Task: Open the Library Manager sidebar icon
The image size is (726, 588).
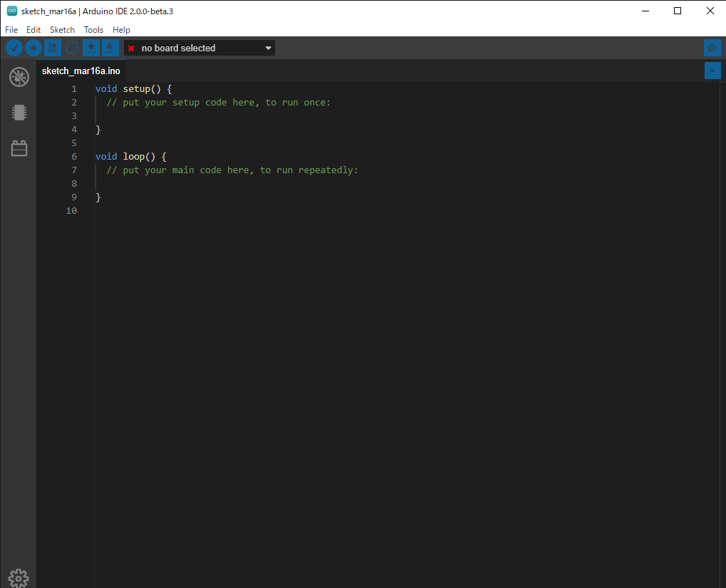Action: point(19,148)
